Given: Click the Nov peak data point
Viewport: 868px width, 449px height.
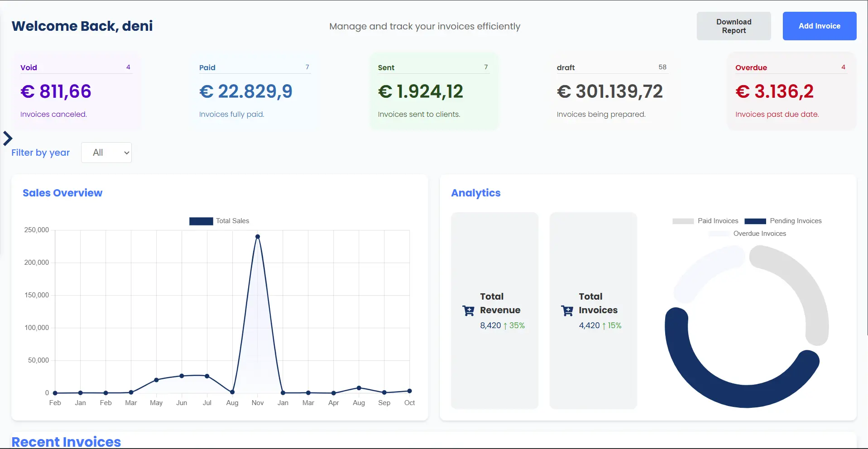Looking at the screenshot, I should click(258, 236).
